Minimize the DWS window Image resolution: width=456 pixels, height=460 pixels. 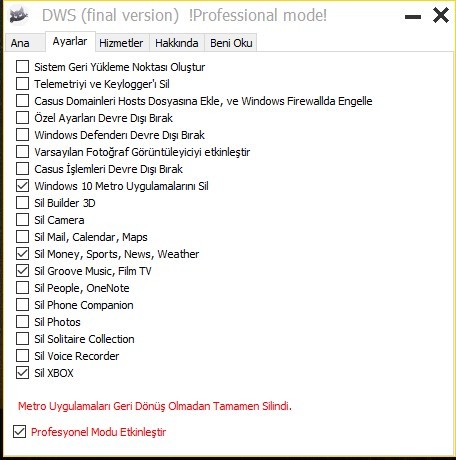click(413, 16)
